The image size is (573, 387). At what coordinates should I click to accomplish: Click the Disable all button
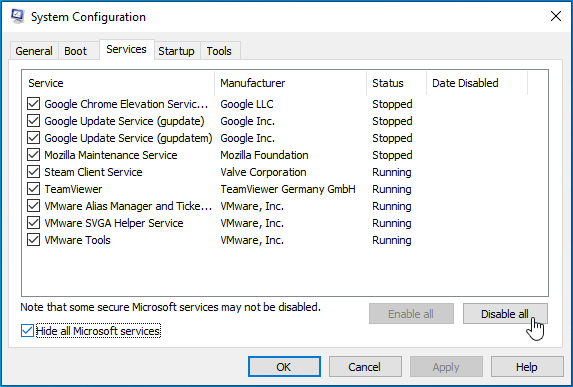505,314
